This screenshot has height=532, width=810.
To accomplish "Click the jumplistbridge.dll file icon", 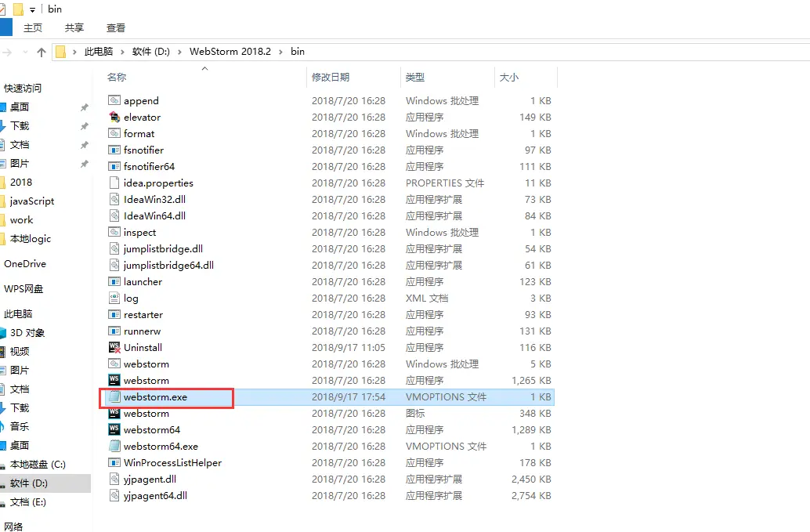I will (x=114, y=248).
